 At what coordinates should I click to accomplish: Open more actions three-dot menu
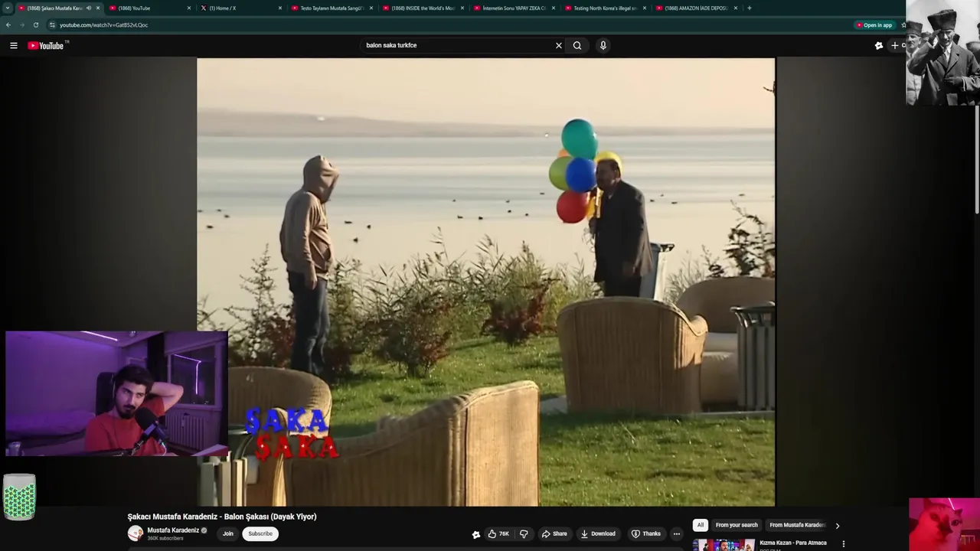click(676, 533)
